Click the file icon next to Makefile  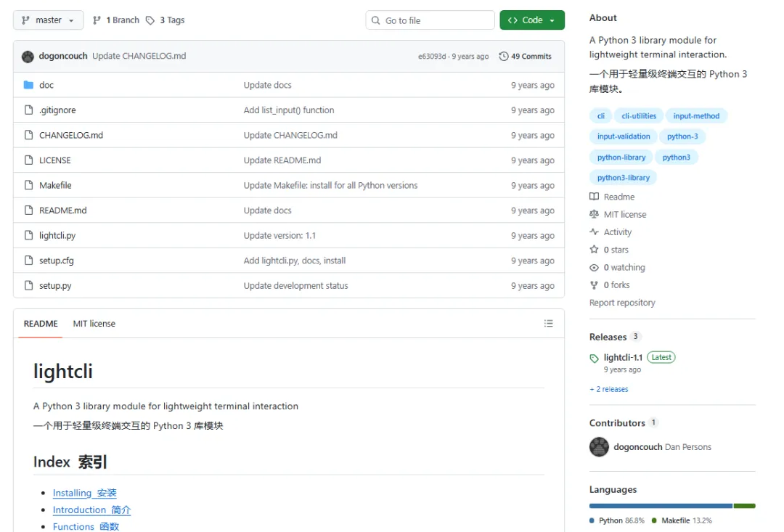coord(28,185)
